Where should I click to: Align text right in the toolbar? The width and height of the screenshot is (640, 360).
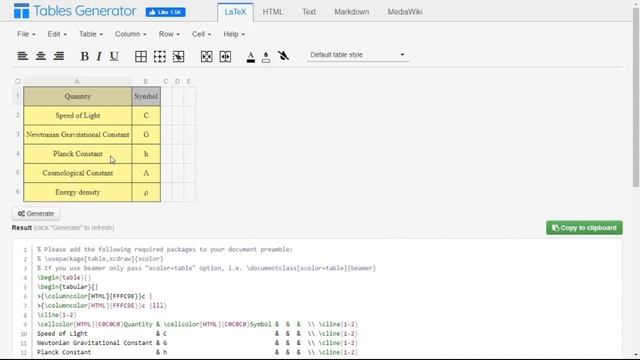(58, 56)
